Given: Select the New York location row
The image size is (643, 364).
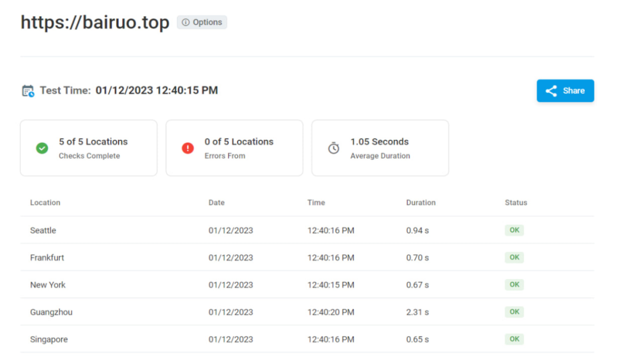Looking at the screenshot, I should pyautogui.click(x=48, y=285).
